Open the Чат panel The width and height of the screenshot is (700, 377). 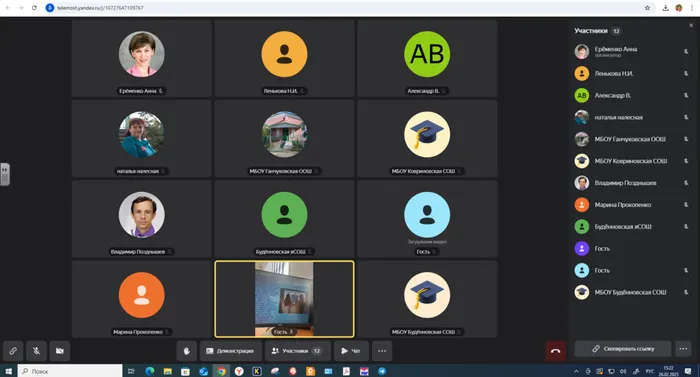point(351,351)
